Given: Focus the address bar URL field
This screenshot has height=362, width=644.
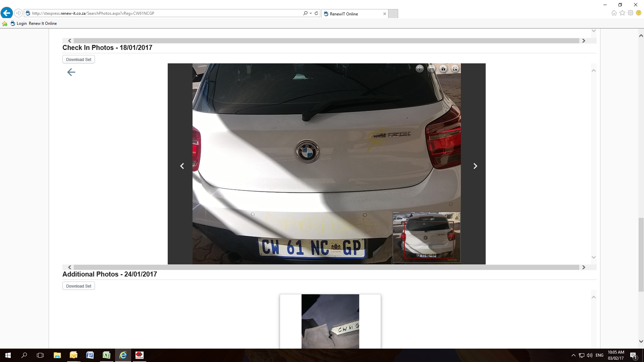Looking at the screenshot, I should [164, 13].
